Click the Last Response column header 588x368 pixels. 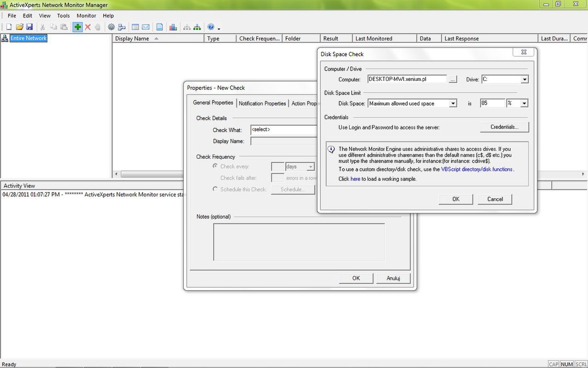point(490,39)
